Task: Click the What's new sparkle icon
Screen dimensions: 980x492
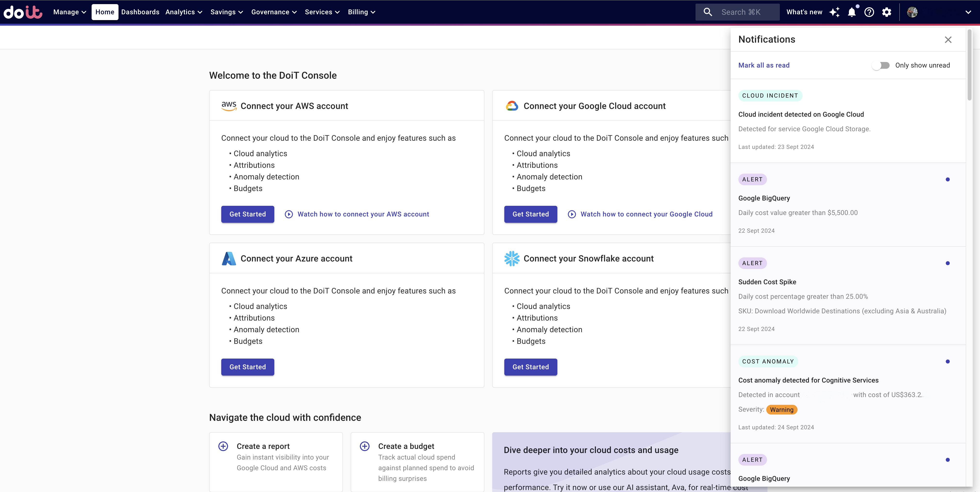Action: 834,12
